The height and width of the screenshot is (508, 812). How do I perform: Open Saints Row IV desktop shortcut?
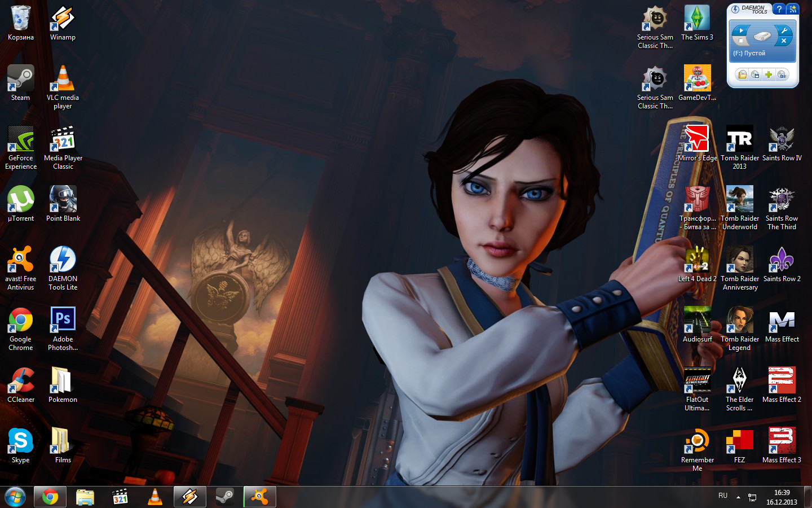(782, 144)
